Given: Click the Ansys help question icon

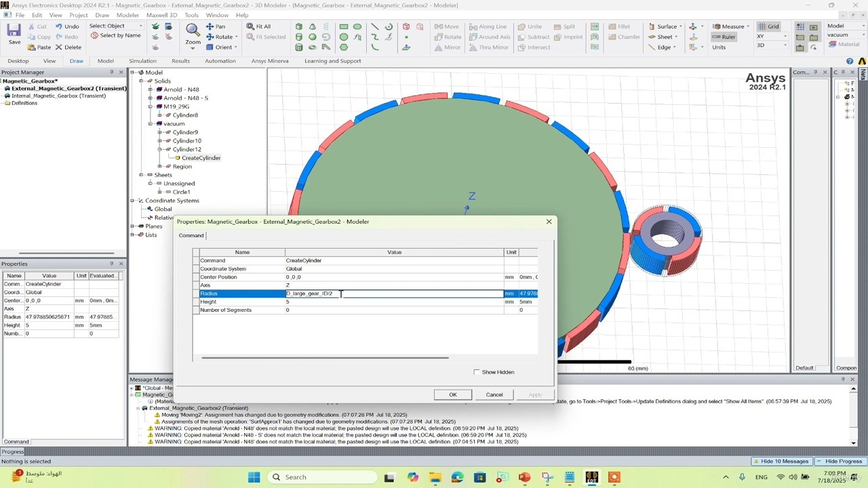Looking at the screenshot, I should (x=850, y=61).
